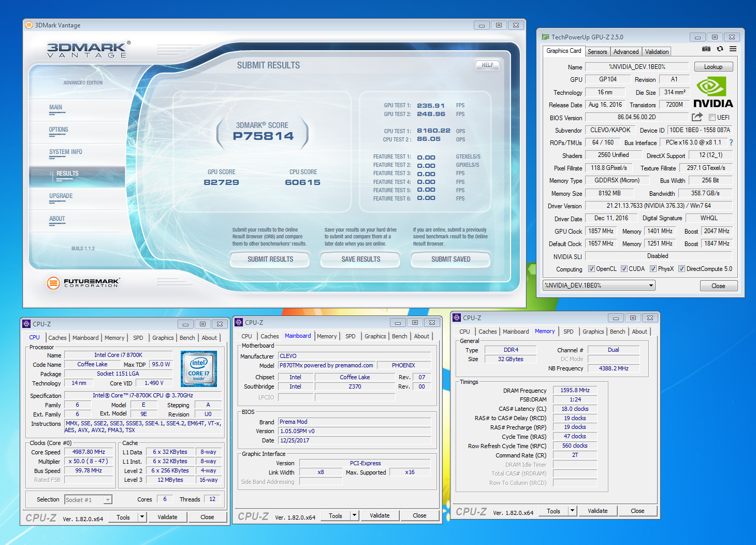Click the BIOS export share icon
Viewport: 756px width, 545px height.
pyautogui.click(x=697, y=117)
